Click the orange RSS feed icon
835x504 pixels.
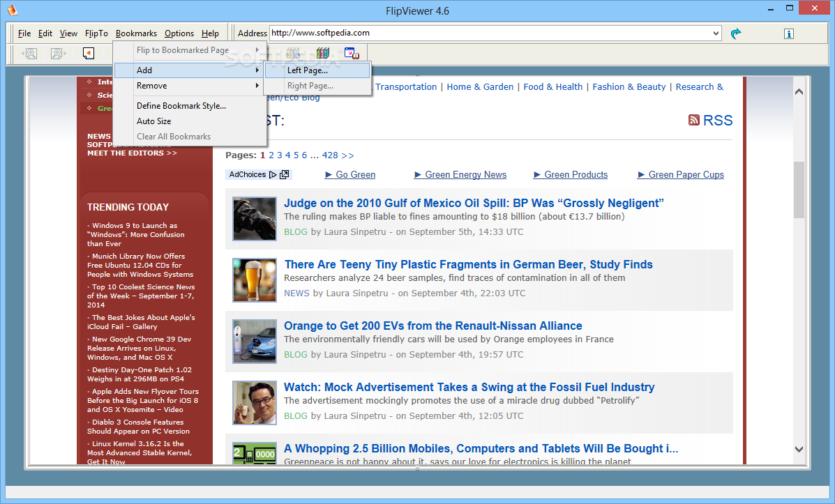[694, 121]
